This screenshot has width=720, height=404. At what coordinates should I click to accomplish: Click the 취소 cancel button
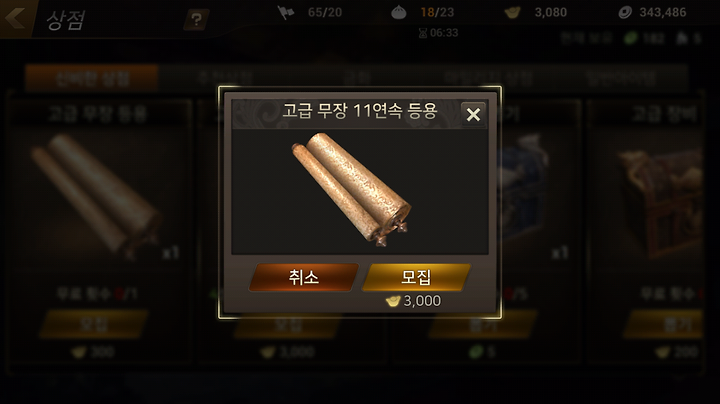[304, 277]
